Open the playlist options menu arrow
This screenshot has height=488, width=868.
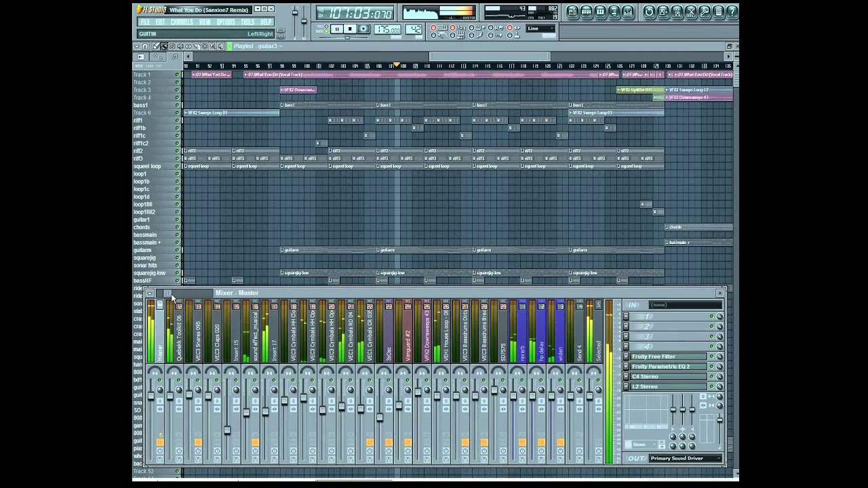point(137,46)
